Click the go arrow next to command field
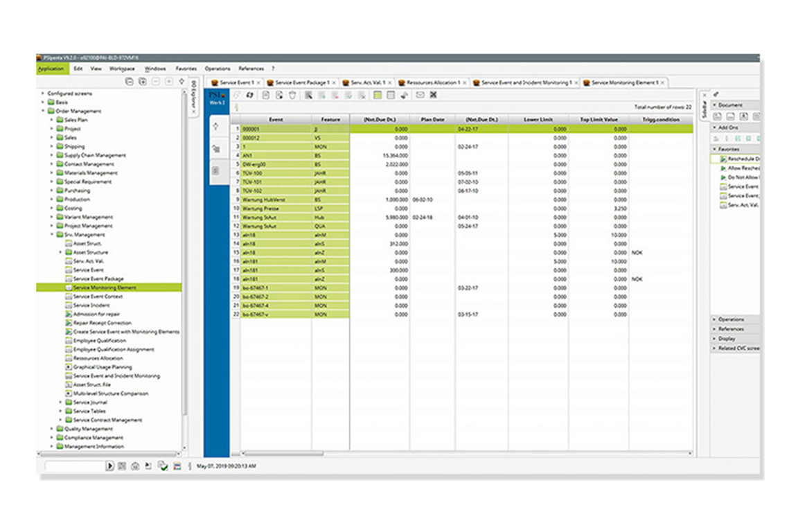Image resolution: width=798 pixels, height=532 pixels. tap(109, 465)
